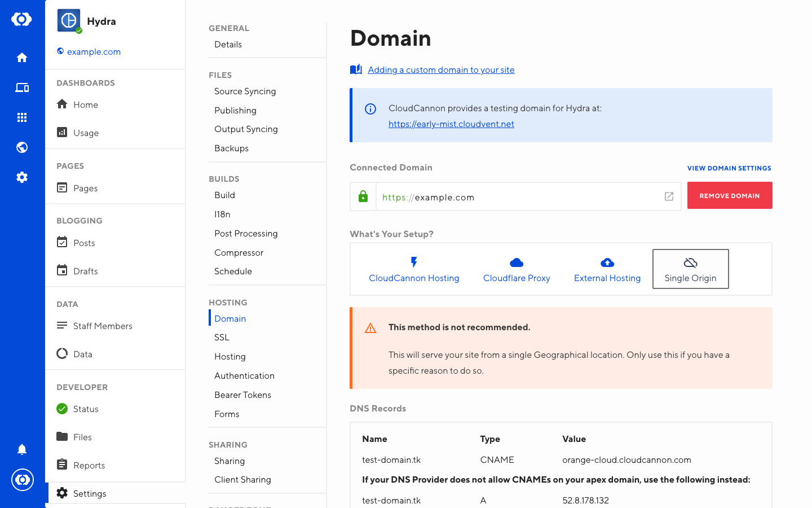This screenshot has width=812, height=508.
Task: Click the connected domain URL field
Action: 515,196
